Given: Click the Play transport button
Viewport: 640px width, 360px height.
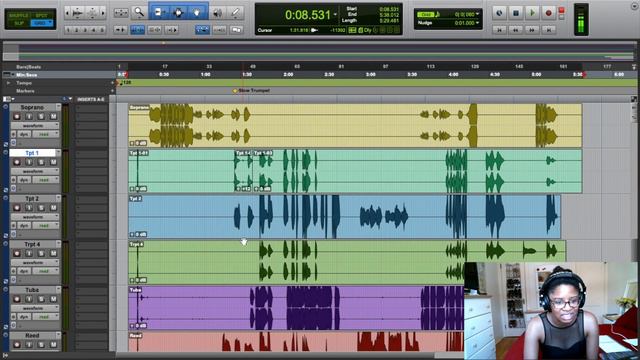Looking at the screenshot, I should tap(532, 13).
